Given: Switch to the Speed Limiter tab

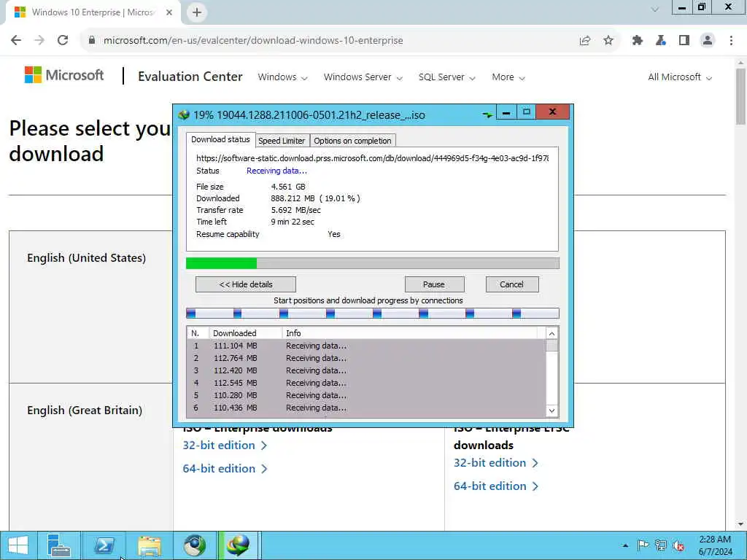Looking at the screenshot, I should tap(282, 141).
